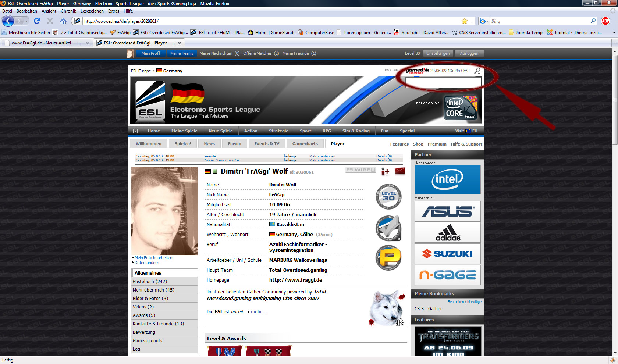This screenshot has width=618, height=364.
Task: Open the history dropdown next to forward button
Action: click(26, 21)
